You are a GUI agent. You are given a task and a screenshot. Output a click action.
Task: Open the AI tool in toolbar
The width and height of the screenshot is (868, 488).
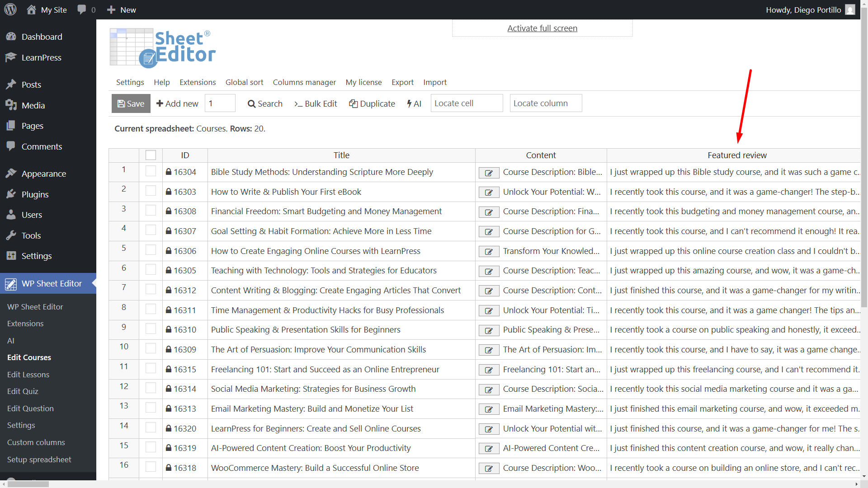tap(414, 103)
